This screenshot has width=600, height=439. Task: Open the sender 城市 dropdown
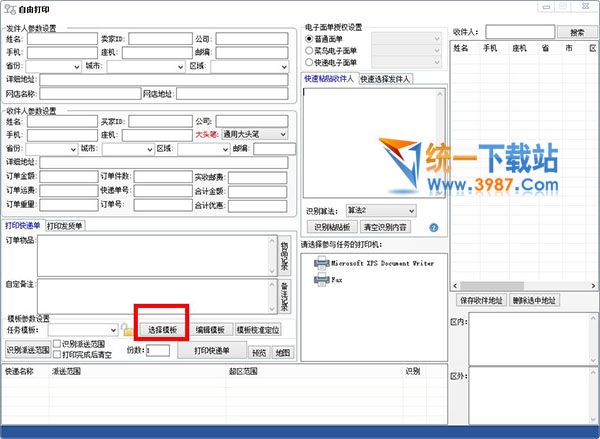tap(146, 67)
